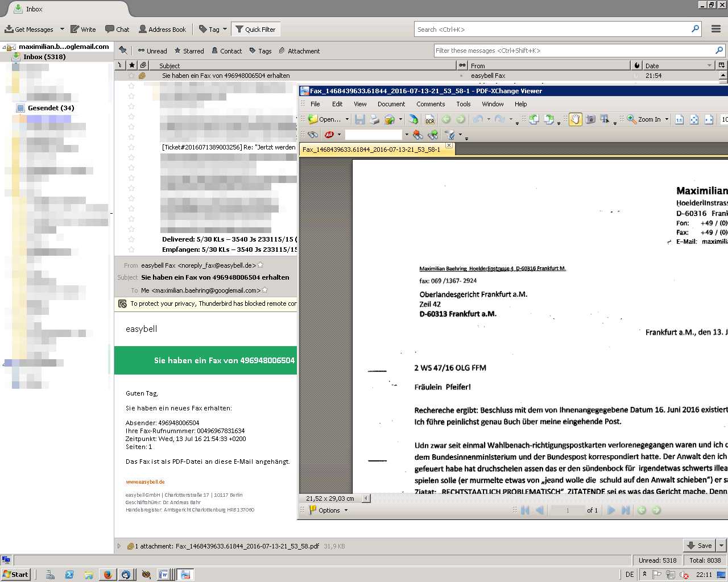Open the Document menu in PDF-XChange
The height and width of the screenshot is (582, 728).
click(391, 104)
